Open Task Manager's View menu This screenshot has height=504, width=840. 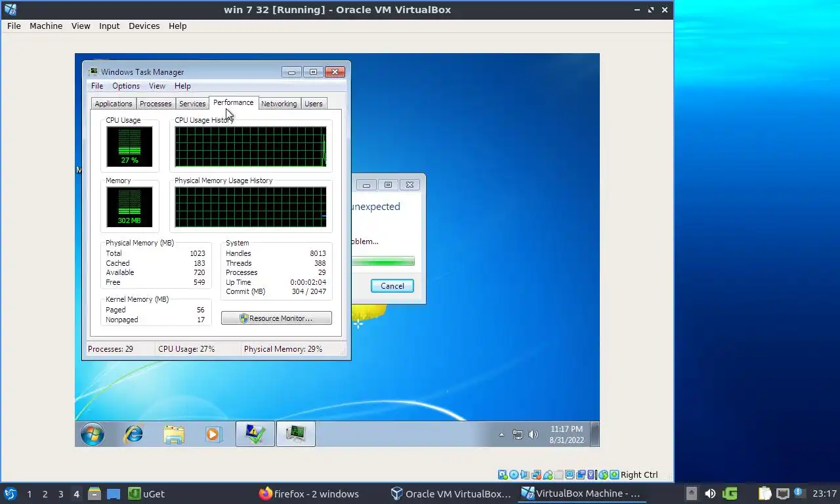(x=157, y=86)
